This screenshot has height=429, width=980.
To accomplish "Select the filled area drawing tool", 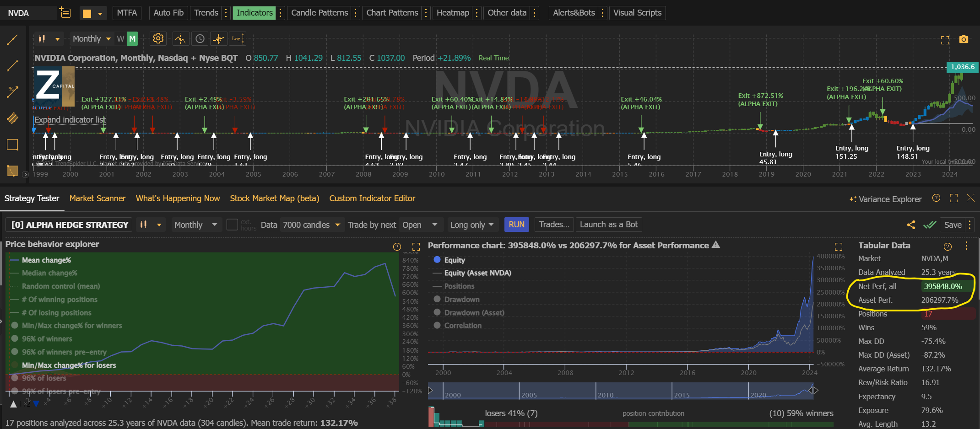I will [x=12, y=171].
